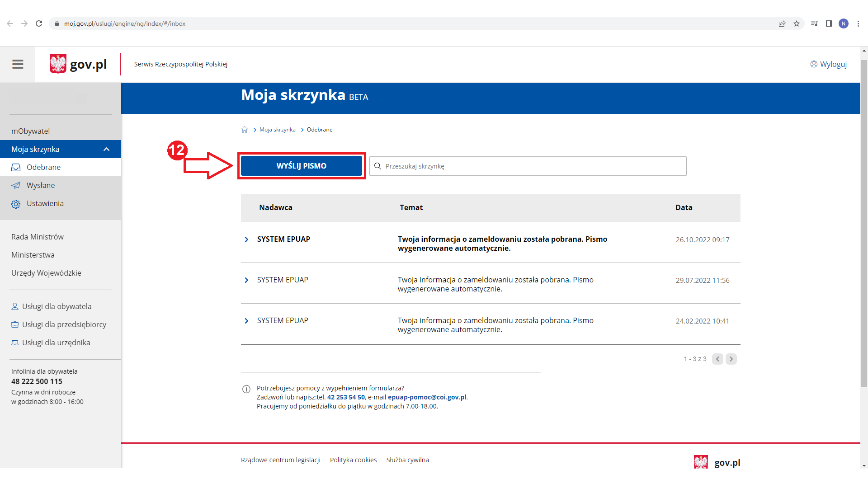The width and height of the screenshot is (868, 488).
Task: Click the Nadawca column header
Action: (x=276, y=207)
